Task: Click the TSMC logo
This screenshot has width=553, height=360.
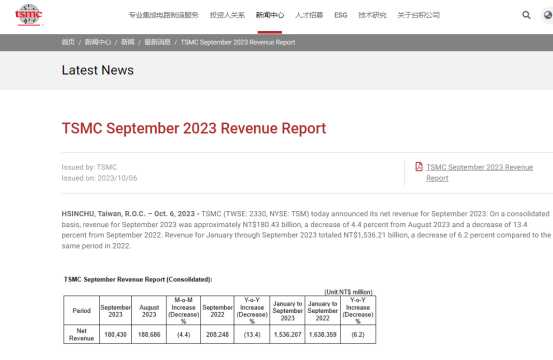Action: [29, 15]
